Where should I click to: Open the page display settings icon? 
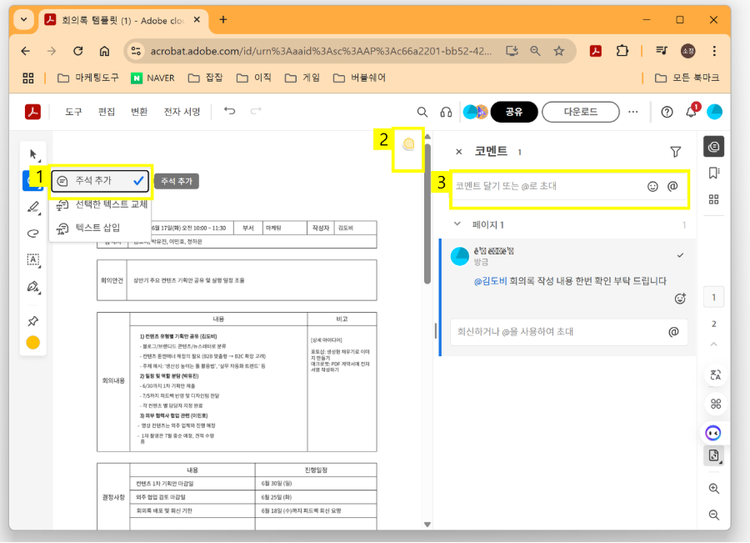713,455
